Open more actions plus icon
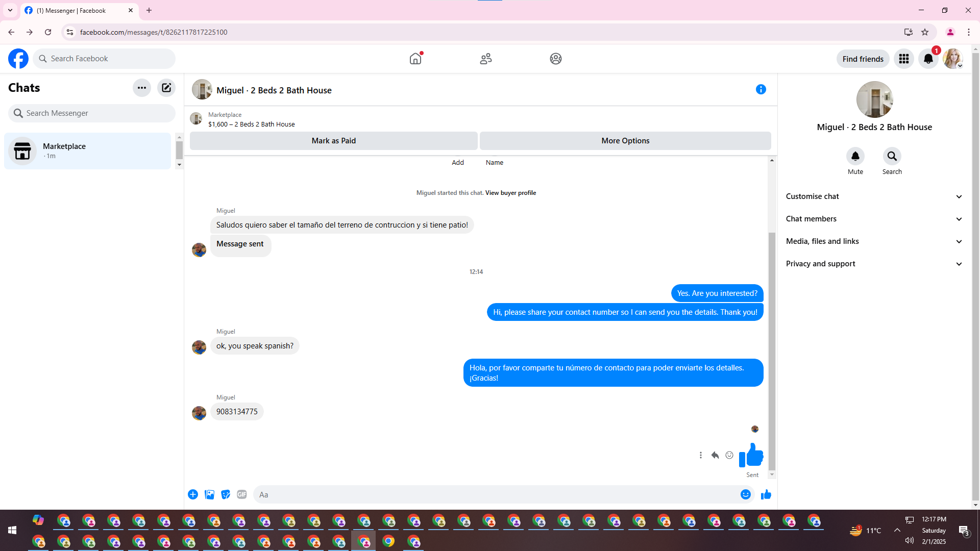 pyautogui.click(x=193, y=494)
